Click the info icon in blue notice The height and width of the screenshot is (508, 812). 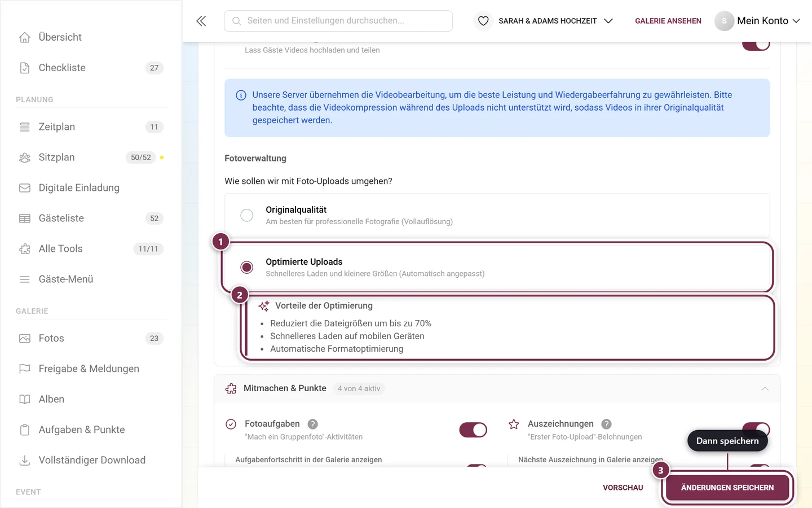point(241,95)
